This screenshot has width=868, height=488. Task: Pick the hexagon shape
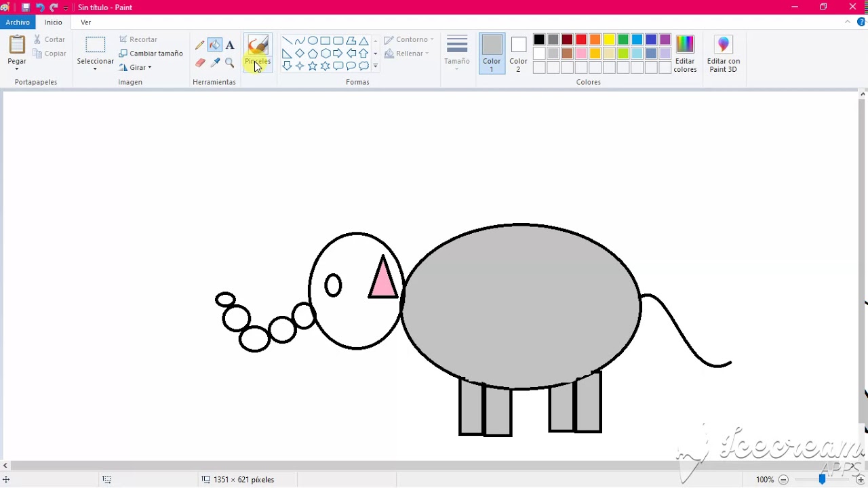[x=325, y=54]
